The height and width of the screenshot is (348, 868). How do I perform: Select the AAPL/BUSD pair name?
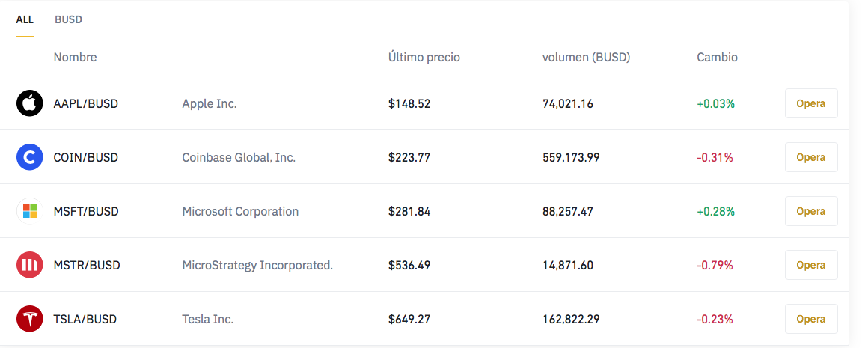(86, 103)
